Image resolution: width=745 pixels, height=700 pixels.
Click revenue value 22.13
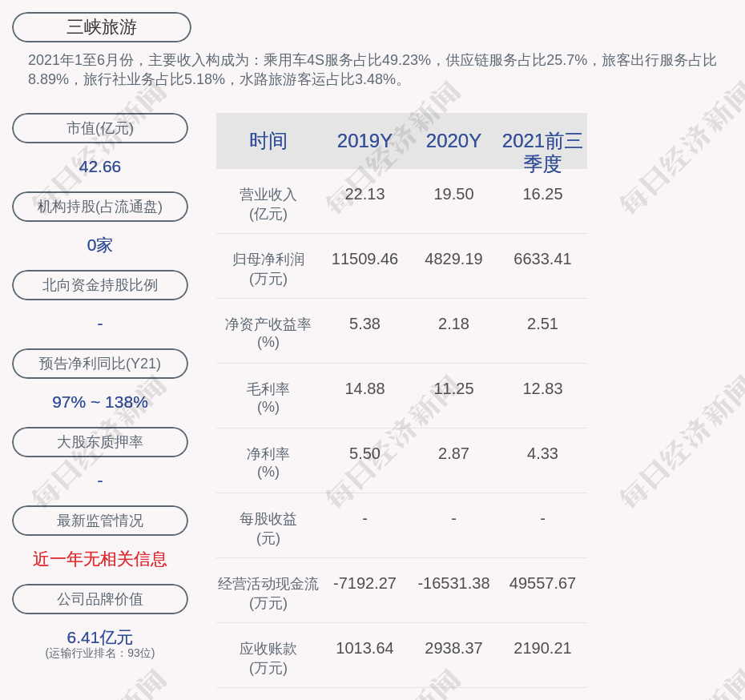click(x=365, y=195)
